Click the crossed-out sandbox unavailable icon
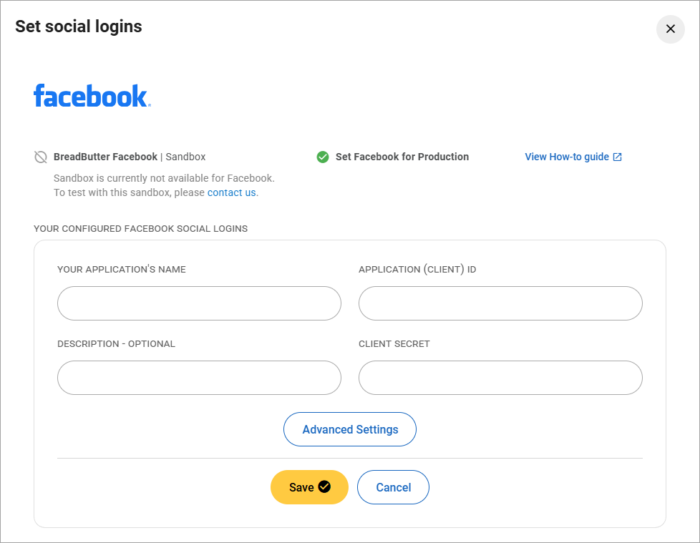 [41, 157]
